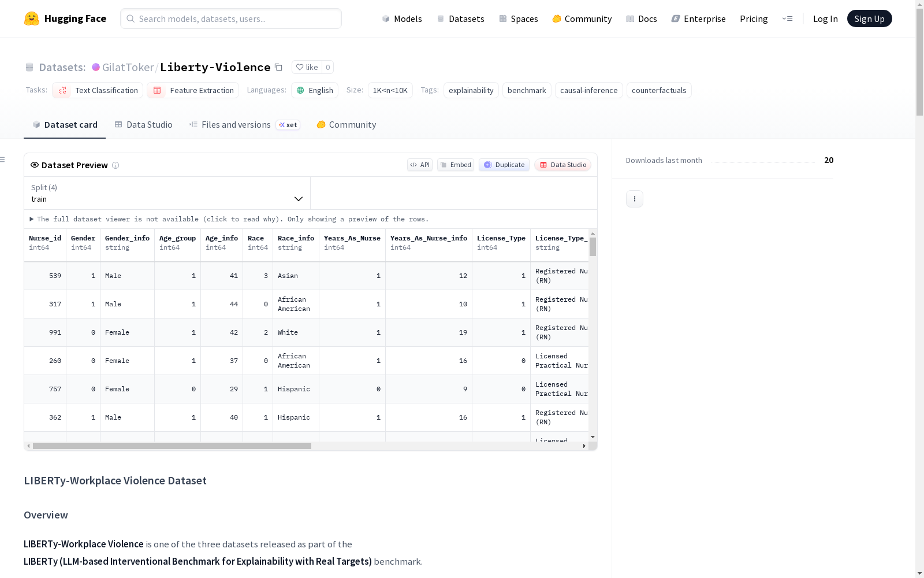Click the Hugging Face logo icon
Image resolution: width=924 pixels, height=578 pixels.
pos(32,18)
